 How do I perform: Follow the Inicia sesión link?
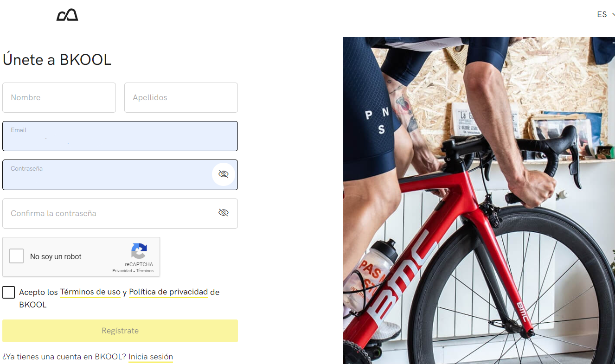pyautogui.click(x=151, y=357)
